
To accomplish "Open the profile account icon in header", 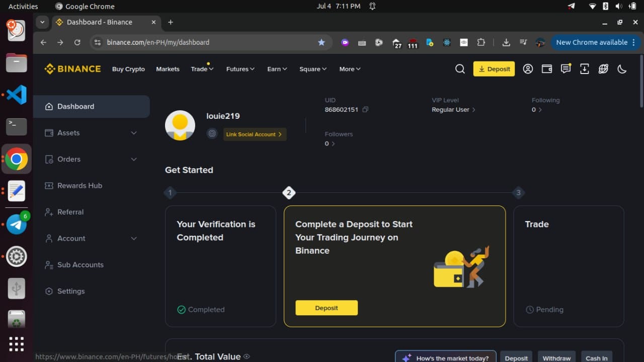I will (528, 69).
